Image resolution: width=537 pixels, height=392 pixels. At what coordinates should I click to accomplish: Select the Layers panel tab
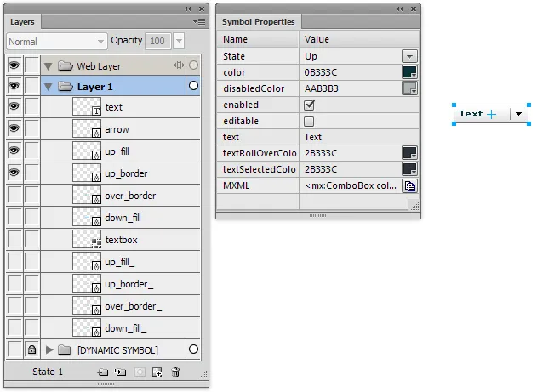pyautogui.click(x=22, y=21)
